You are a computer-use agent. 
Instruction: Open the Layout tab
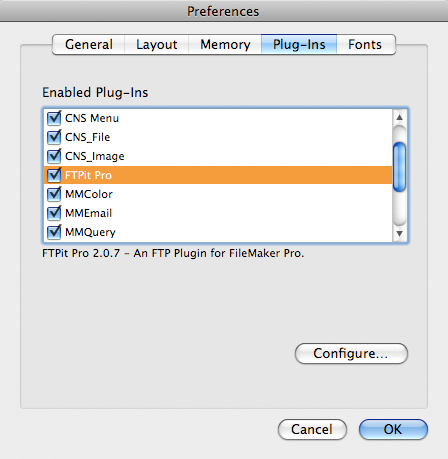pos(157,45)
